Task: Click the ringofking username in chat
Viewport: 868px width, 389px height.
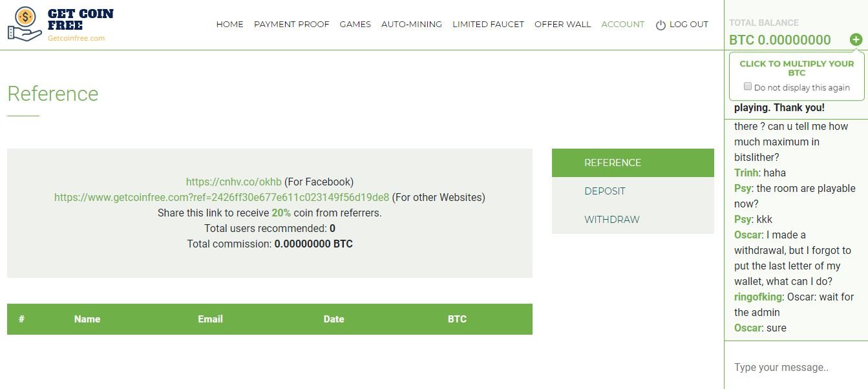Action: coord(758,297)
